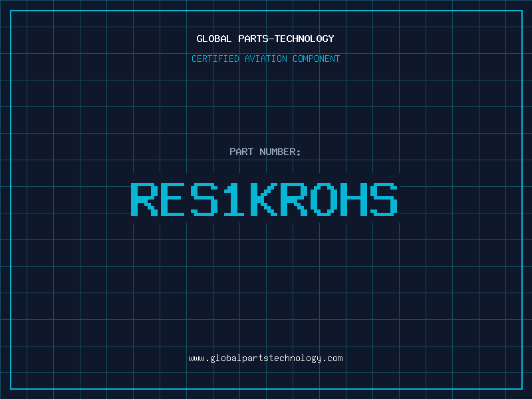Click the PART NUMBER: label
The image size is (532, 399).
(265, 152)
